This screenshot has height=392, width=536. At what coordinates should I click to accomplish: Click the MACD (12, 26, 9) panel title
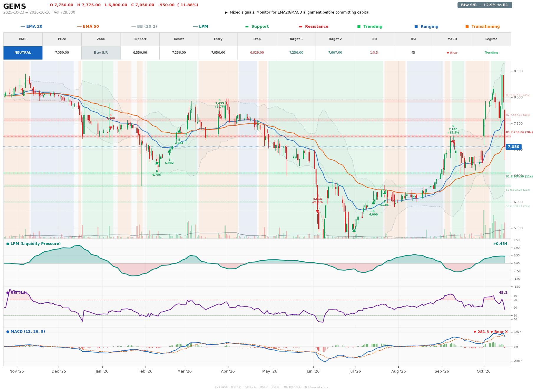click(26, 332)
